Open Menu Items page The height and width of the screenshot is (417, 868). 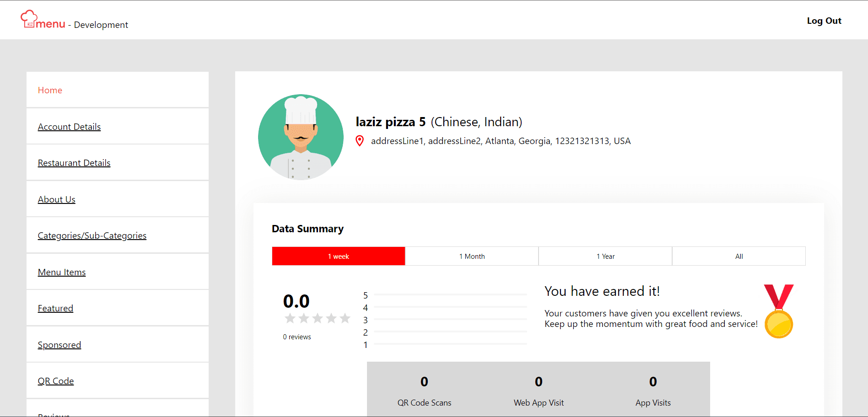coord(62,272)
